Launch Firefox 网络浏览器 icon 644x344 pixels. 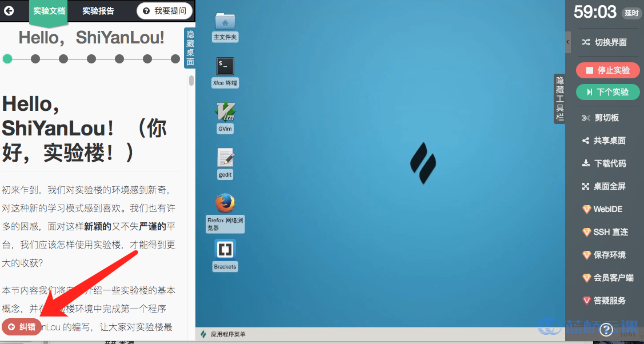click(225, 203)
